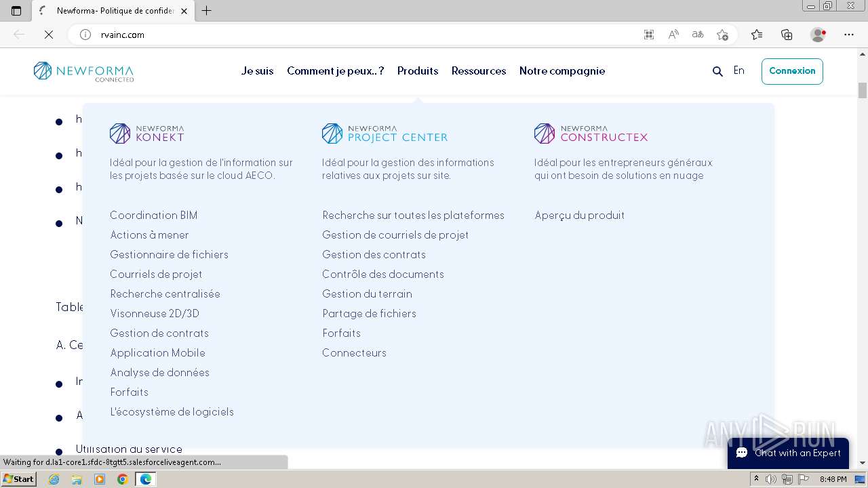This screenshot has width=868, height=488.
Task: Open the tab actions menu icon
Action: (x=16, y=11)
